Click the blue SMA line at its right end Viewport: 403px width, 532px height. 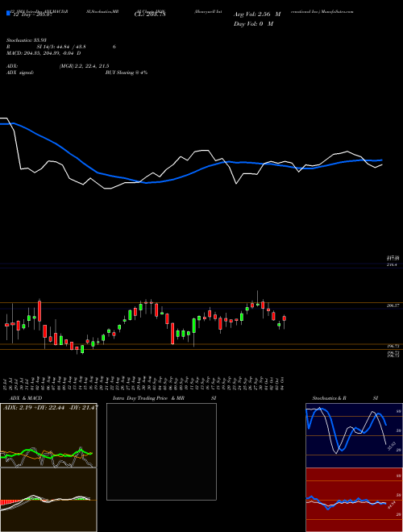[x=381, y=160]
